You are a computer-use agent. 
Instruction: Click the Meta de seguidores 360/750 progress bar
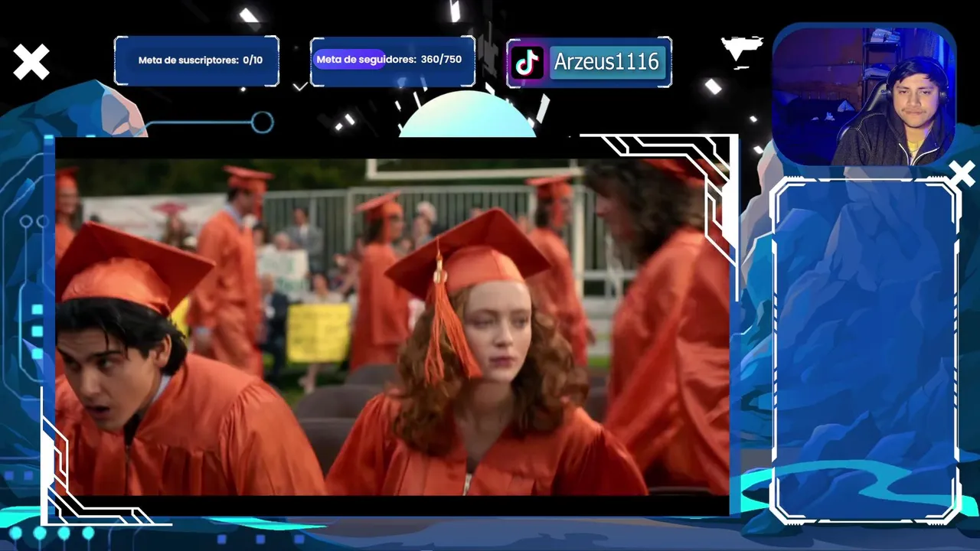pos(393,60)
